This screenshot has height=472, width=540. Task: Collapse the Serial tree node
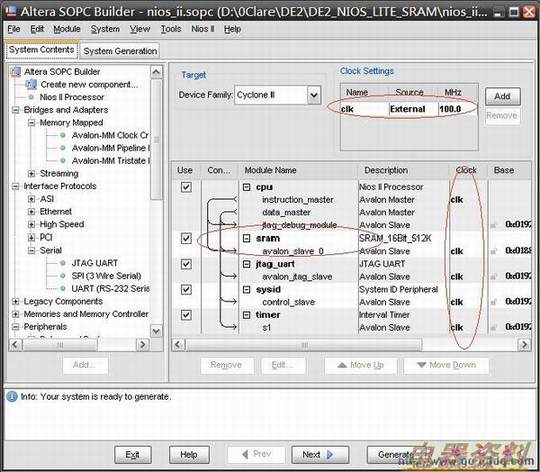31,251
